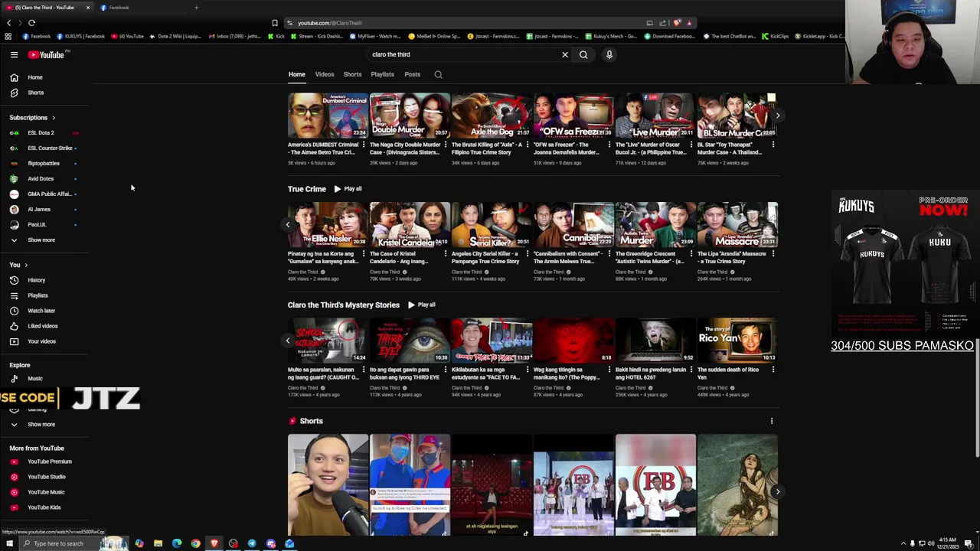Switch to the Playlists channel tab
Viewport: 980px width, 551px height.
point(382,74)
